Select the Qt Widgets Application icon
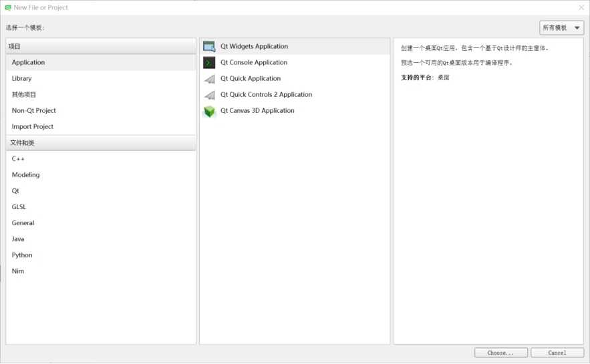Image resolution: width=590 pixels, height=364 pixels. tap(209, 46)
